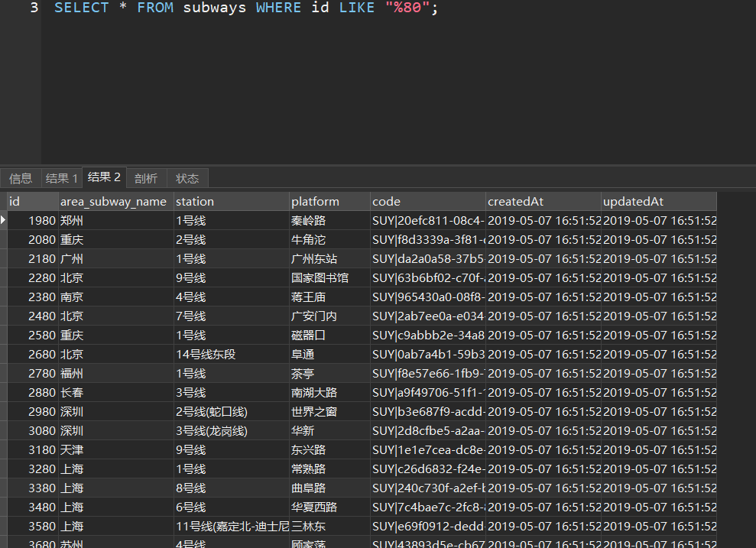Click the 广州 area cell
The image size is (756, 548).
pyautogui.click(x=115, y=259)
